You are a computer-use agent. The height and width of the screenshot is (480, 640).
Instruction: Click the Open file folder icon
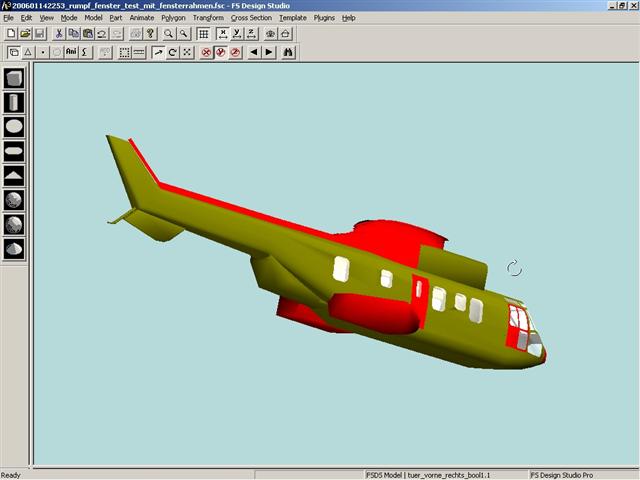(x=25, y=34)
